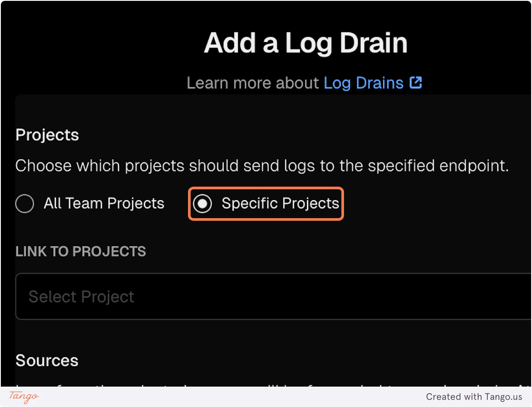Click the Sources section heading
The height and width of the screenshot is (407, 532).
point(47,360)
